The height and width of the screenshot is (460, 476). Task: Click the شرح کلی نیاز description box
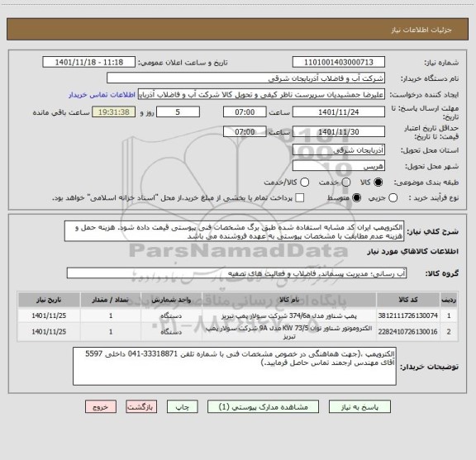point(234,231)
